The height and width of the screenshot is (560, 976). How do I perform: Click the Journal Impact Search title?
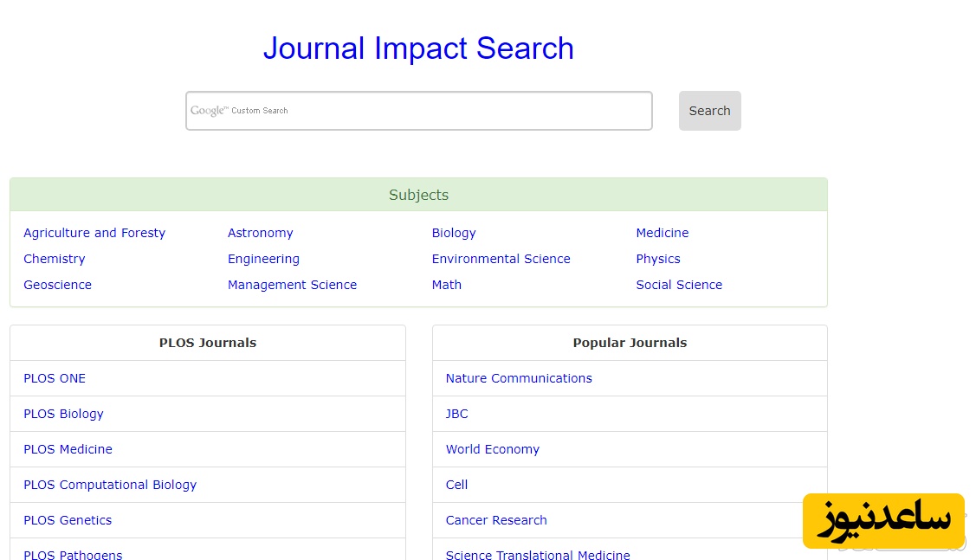coord(418,48)
